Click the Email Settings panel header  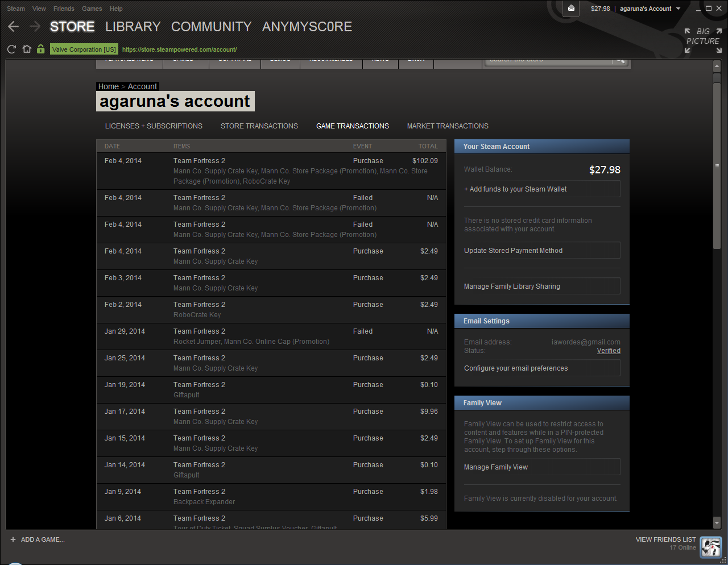tap(542, 321)
